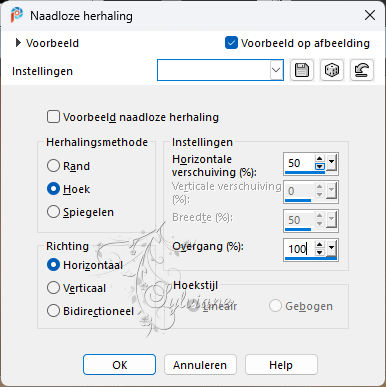This screenshot has height=387, width=386.
Task: Randomize parameters using the dice icon
Action: 332,70
